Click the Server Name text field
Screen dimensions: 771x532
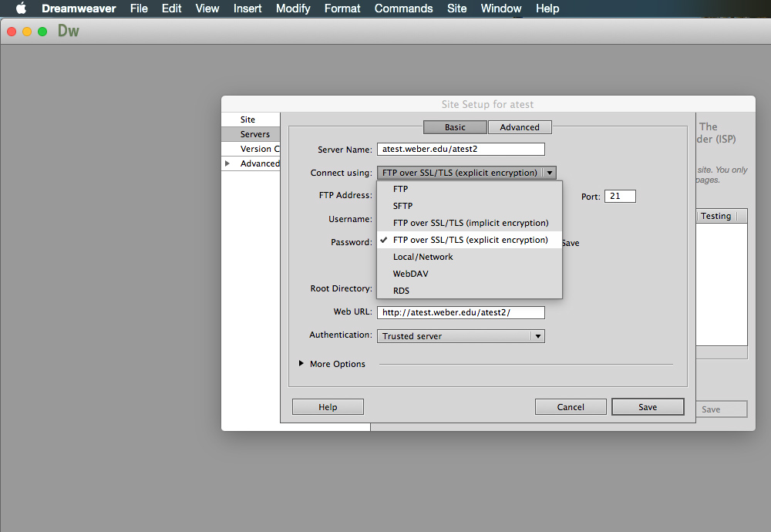pyautogui.click(x=460, y=150)
